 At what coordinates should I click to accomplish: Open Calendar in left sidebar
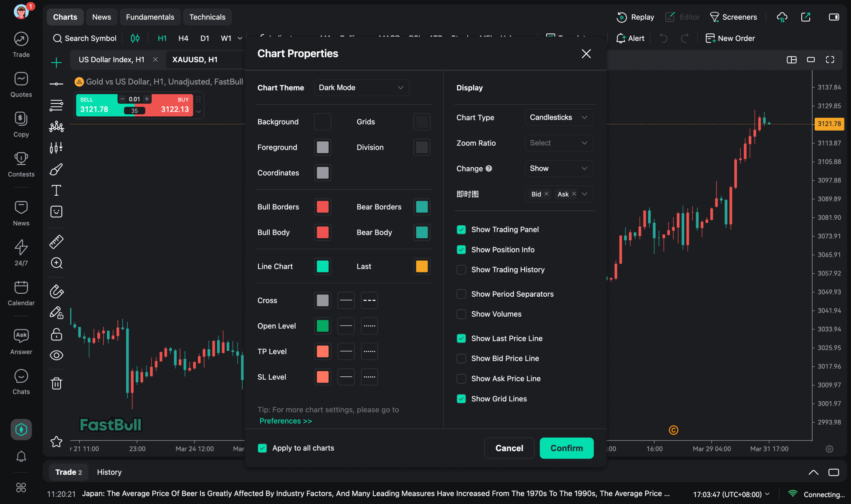click(x=21, y=293)
